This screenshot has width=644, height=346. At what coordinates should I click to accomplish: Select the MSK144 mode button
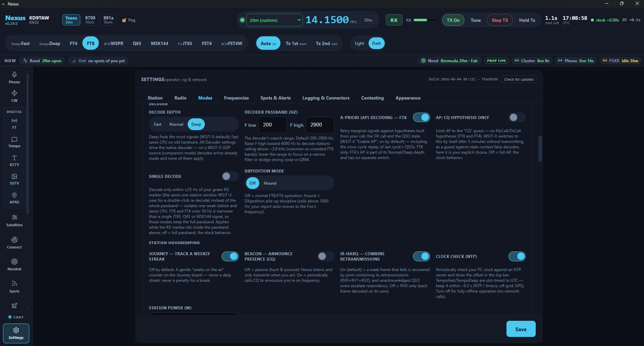pos(159,43)
